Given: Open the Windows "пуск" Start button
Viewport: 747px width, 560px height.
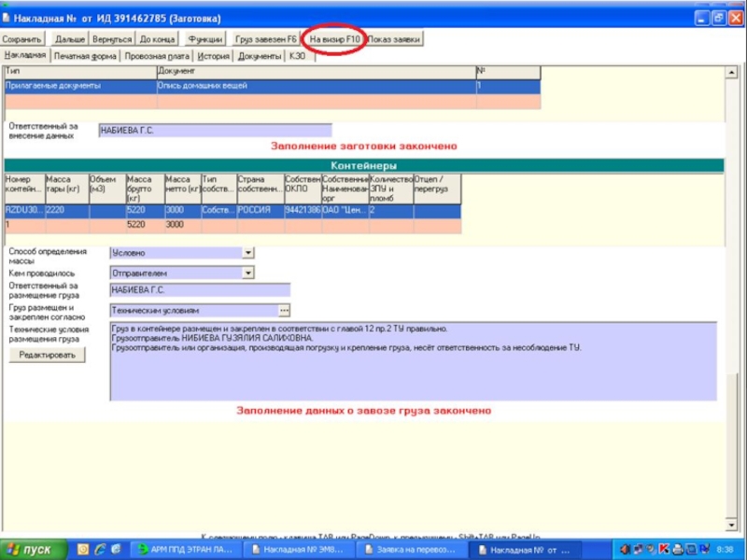Looking at the screenshot, I should pos(28,550).
